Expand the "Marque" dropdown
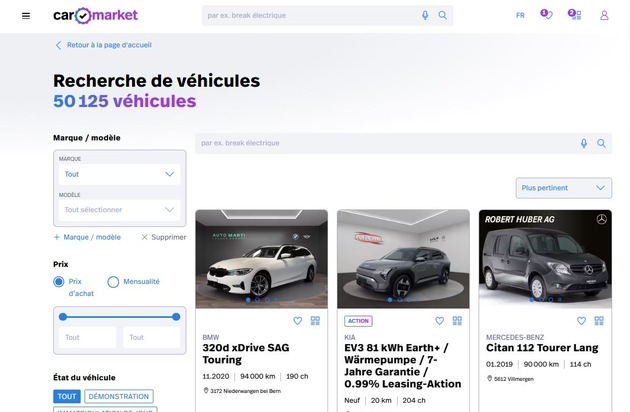Image resolution: width=630 pixels, height=412 pixels. pyautogui.click(x=119, y=174)
